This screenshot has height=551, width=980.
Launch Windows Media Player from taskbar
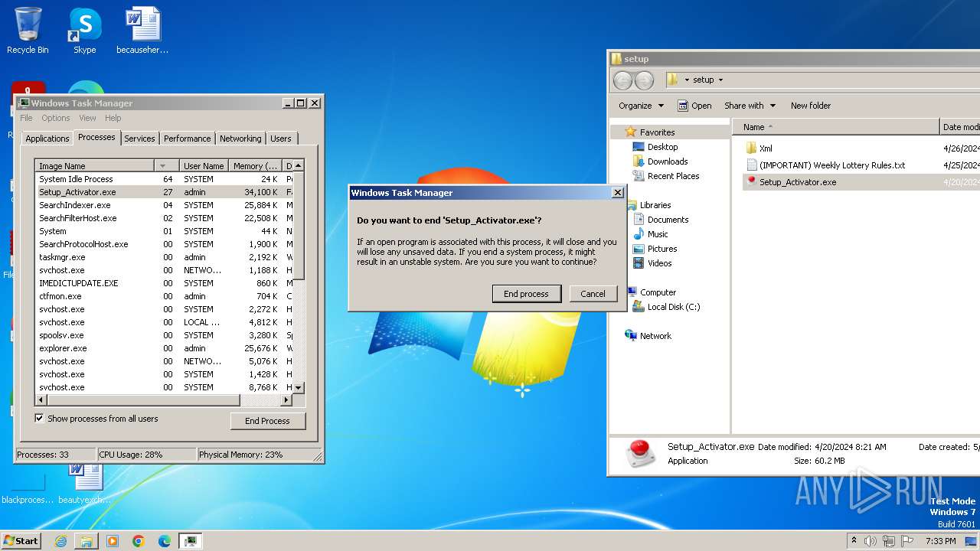point(113,541)
